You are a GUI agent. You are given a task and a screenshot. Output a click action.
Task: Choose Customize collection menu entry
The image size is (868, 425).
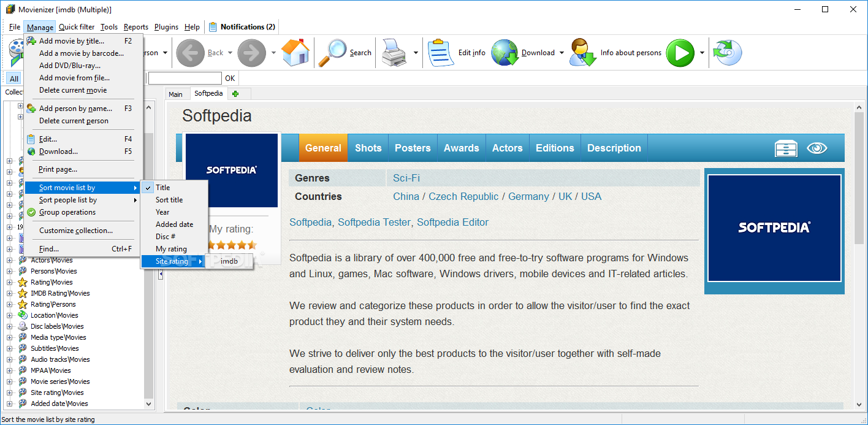[x=83, y=231]
